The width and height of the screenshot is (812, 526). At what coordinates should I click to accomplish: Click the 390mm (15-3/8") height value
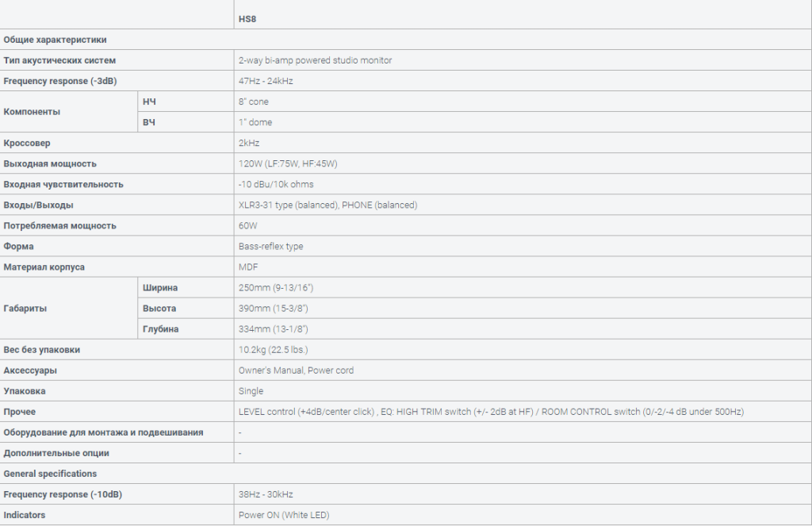pyautogui.click(x=274, y=309)
